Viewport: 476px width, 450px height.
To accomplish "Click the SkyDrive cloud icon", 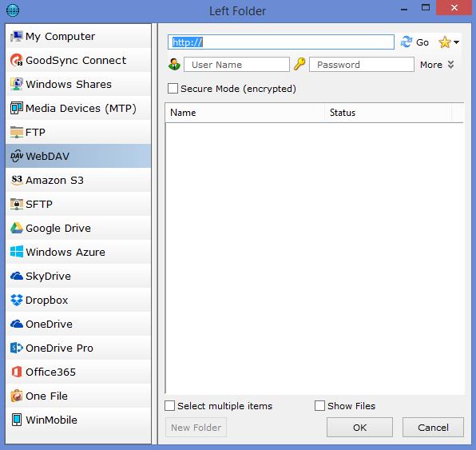I will (17, 276).
